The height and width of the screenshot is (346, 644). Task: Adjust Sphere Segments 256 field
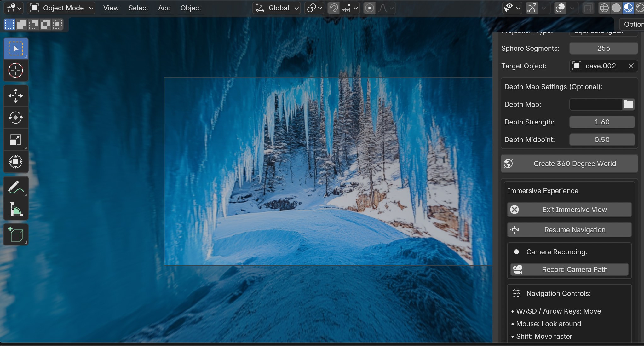(x=604, y=48)
